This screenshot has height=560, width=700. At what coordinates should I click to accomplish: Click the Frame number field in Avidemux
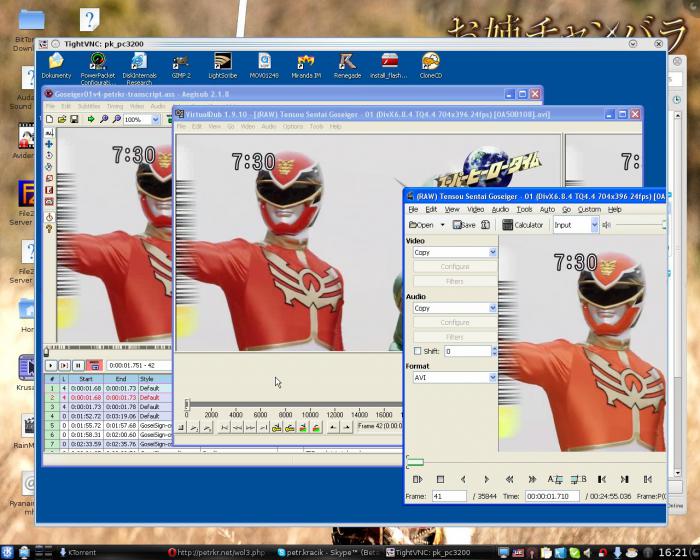coord(449,496)
